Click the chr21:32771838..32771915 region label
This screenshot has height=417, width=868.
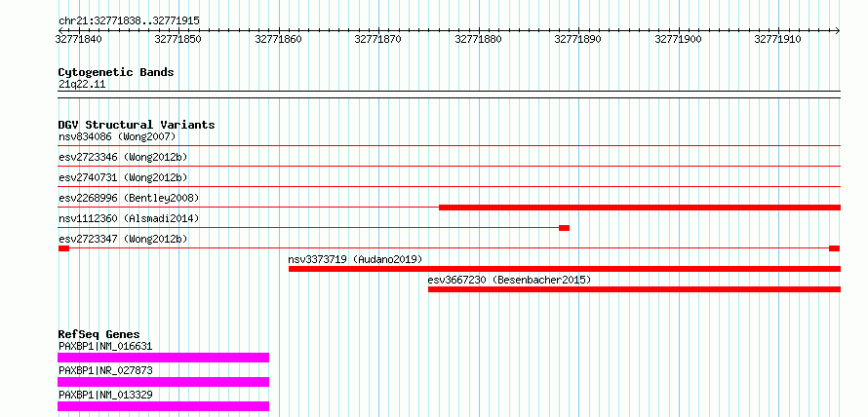click(129, 21)
